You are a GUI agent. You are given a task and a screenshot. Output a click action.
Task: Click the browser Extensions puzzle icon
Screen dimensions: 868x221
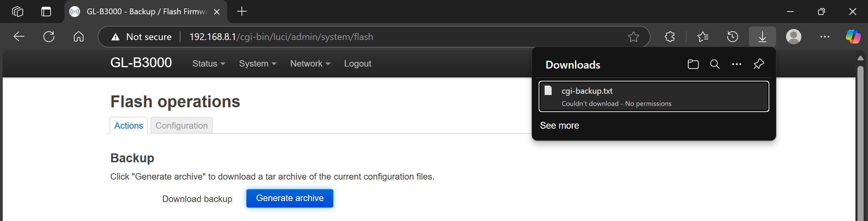[x=670, y=37]
